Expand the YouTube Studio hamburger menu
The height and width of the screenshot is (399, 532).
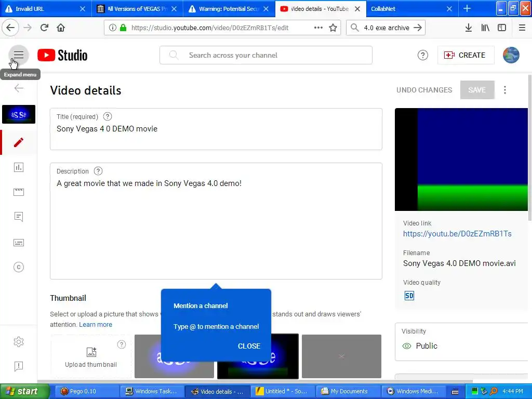tap(19, 55)
